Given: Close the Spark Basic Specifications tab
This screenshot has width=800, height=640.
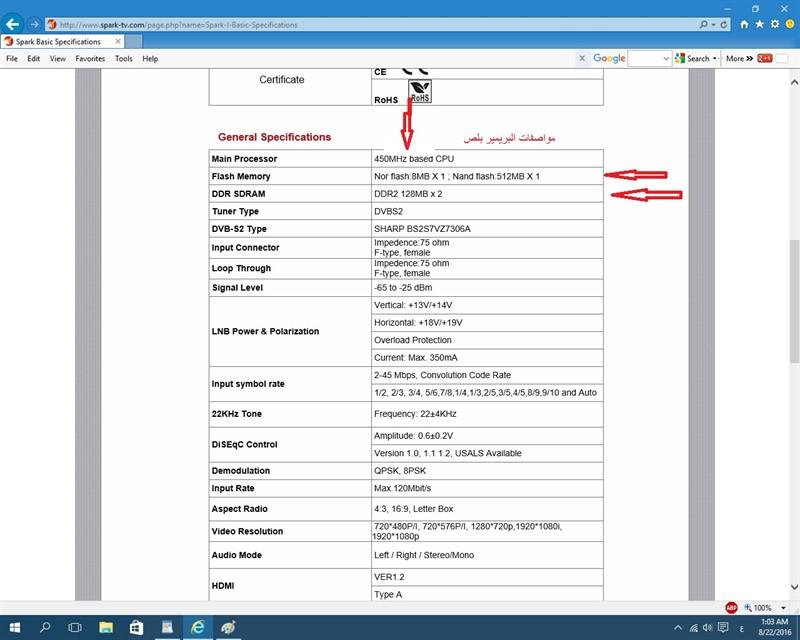Looking at the screenshot, I should (118, 41).
